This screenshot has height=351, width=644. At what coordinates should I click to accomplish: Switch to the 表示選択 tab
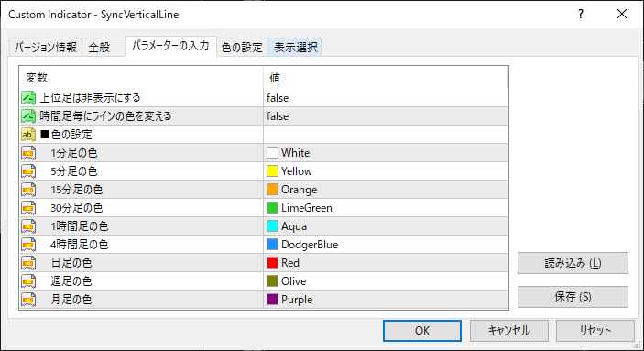click(x=295, y=48)
